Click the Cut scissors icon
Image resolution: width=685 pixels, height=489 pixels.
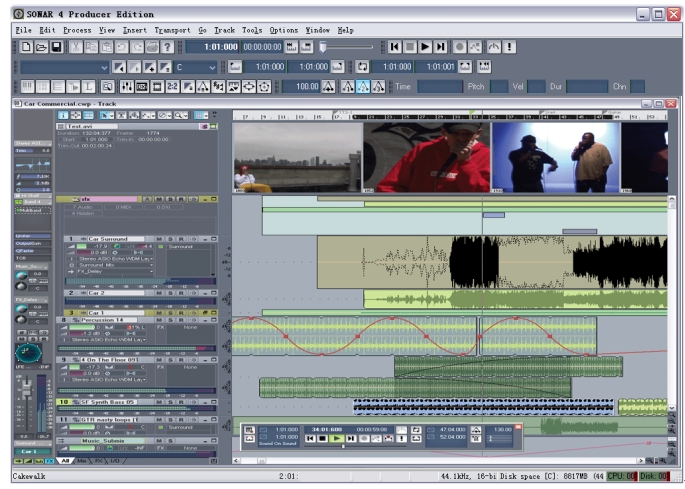[76, 47]
